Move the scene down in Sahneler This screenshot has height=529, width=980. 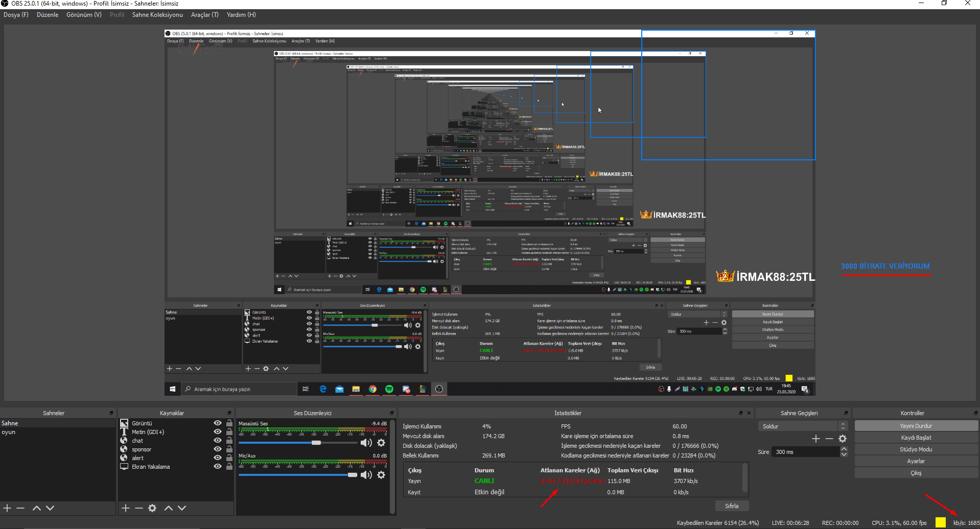click(50, 508)
